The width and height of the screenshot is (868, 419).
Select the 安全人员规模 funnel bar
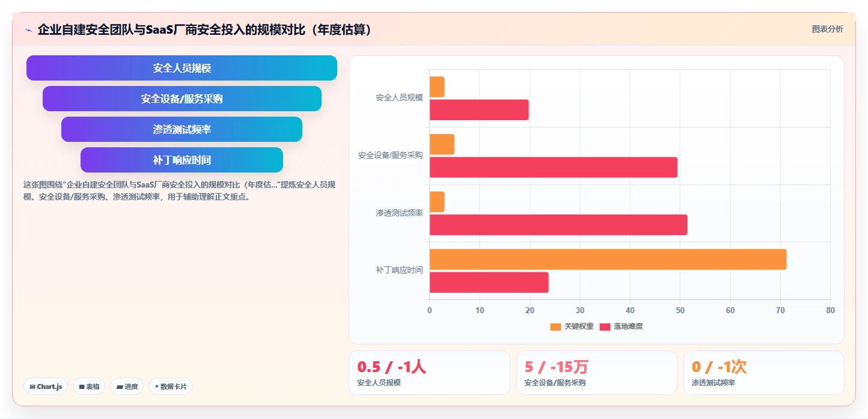point(182,68)
